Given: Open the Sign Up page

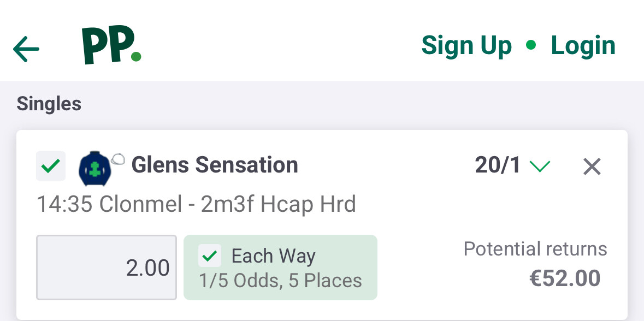Looking at the screenshot, I should point(466,45).
